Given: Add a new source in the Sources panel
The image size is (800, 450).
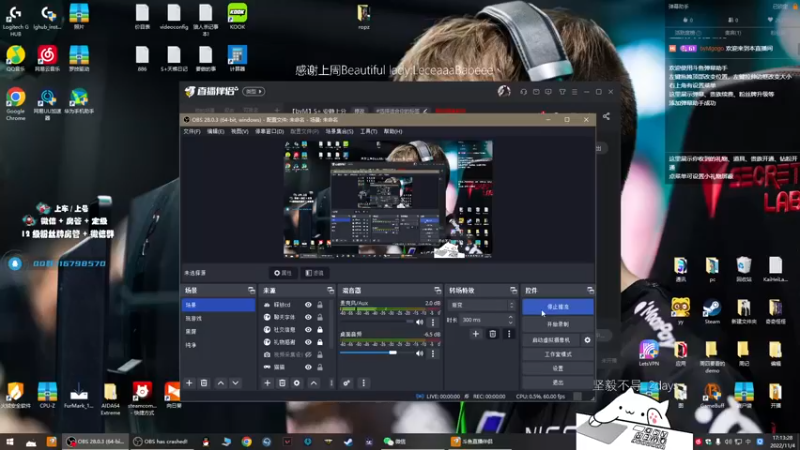Looking at the screenshot, I should 267,383.
